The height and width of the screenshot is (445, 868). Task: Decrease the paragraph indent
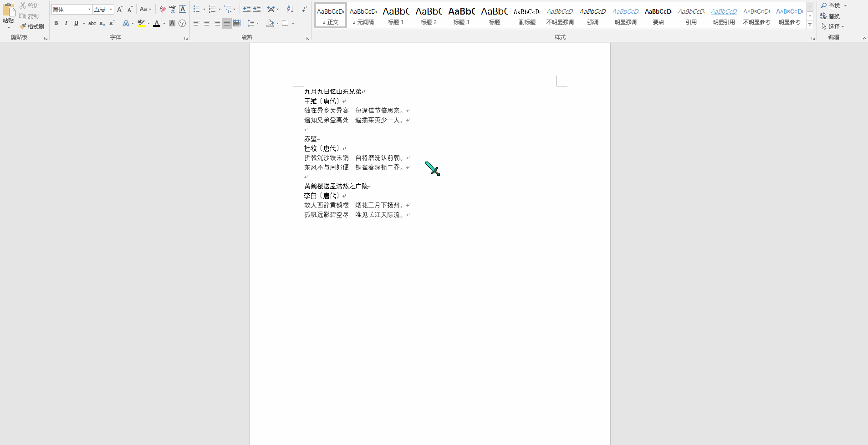246,9
